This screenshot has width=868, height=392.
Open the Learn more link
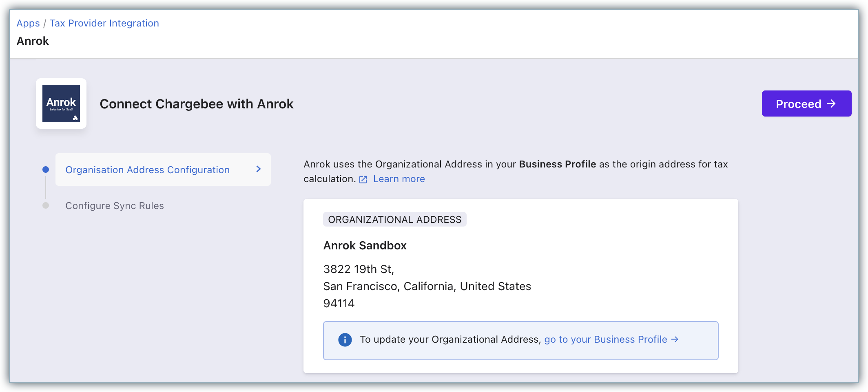click(x=399, y=179)
